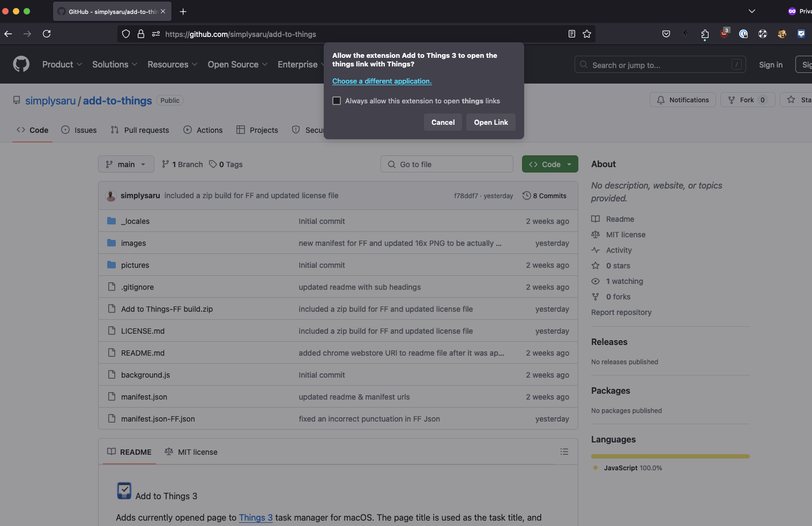Image resolution: width=812 pixels, height=526 pixels.
Task: Click the history clock icon beside 8 Commits
Action: coord(526,196)
